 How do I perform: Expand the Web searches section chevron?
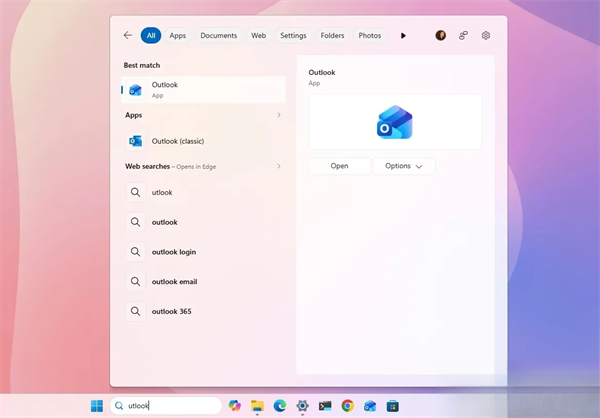pos(279,166)
